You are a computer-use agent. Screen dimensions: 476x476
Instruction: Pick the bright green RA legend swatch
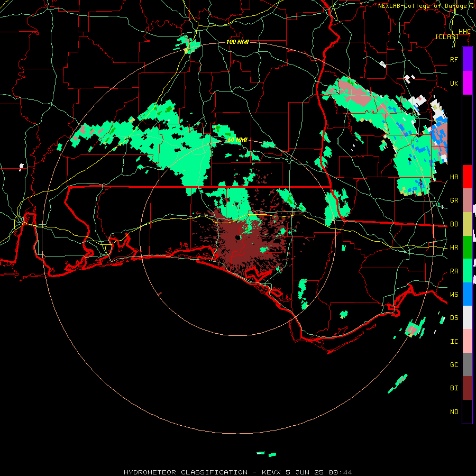(x=467, y=271)
